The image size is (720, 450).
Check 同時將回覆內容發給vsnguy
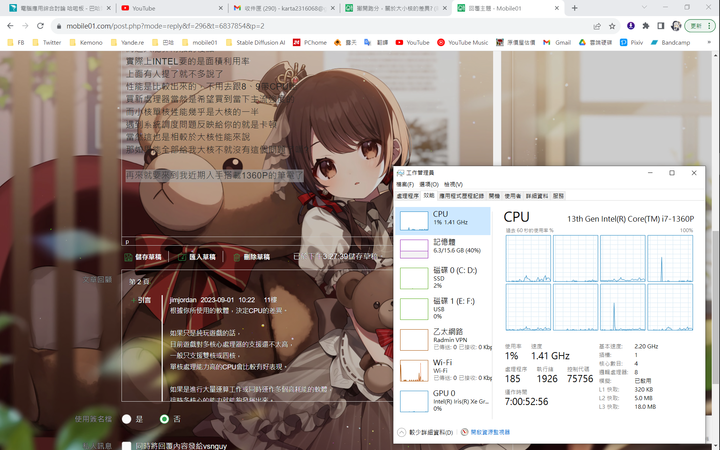127,445
